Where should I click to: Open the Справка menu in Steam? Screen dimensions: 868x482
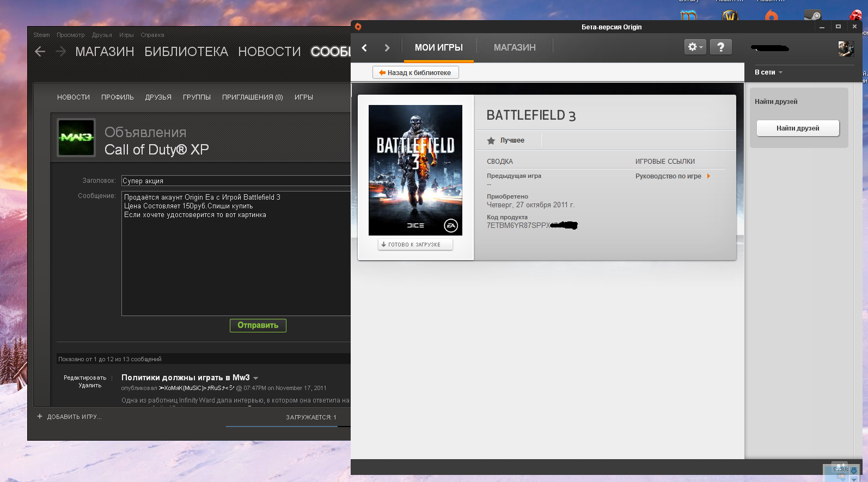pos(152,35)
